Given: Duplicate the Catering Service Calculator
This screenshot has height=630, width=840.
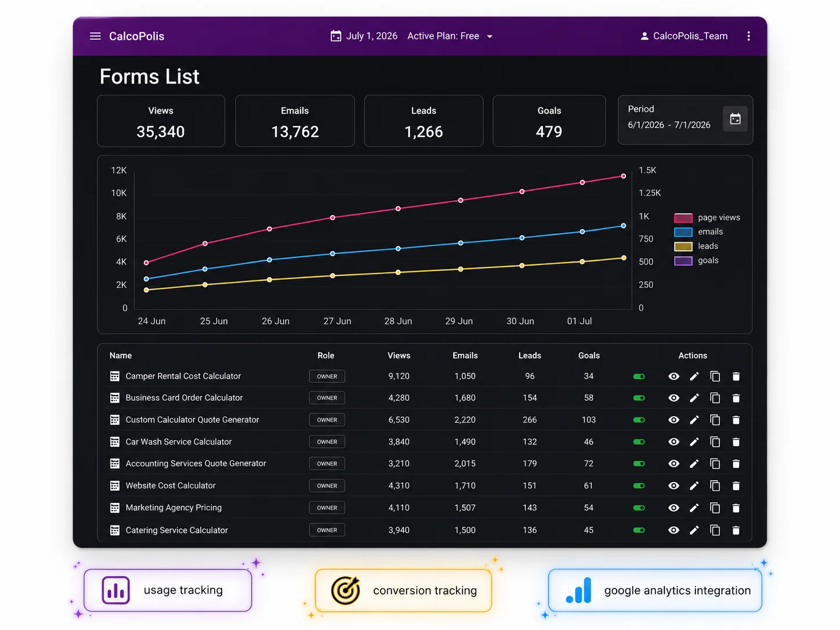Looking at the screenshot, I should click(715, 530).
